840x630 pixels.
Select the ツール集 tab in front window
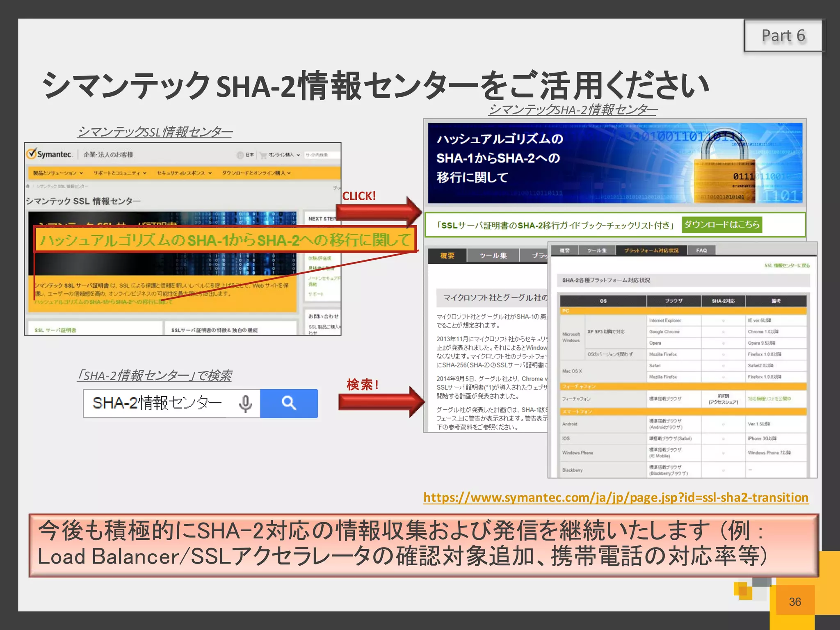click(597, 250)
